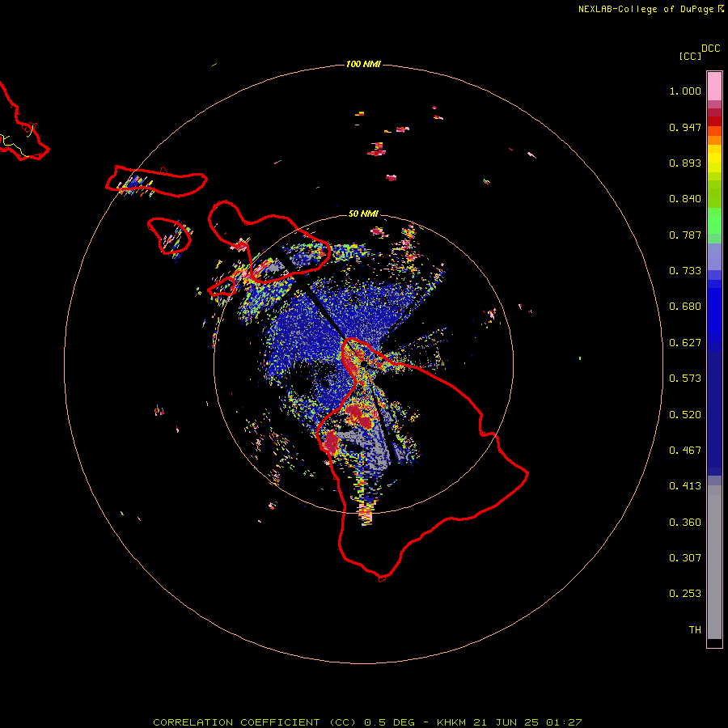Click the 0.467 color scale value
728x728 pixels.
[685, 451]
